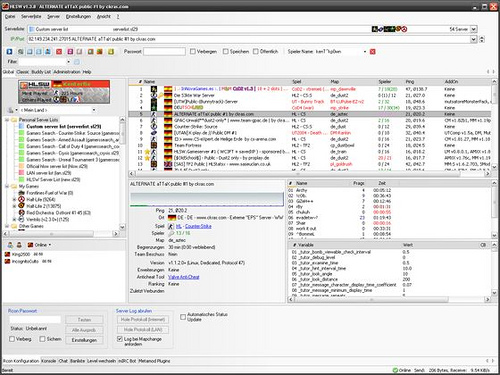
Task: Click the blue person toolbar icon
Action: click(48, 52)
